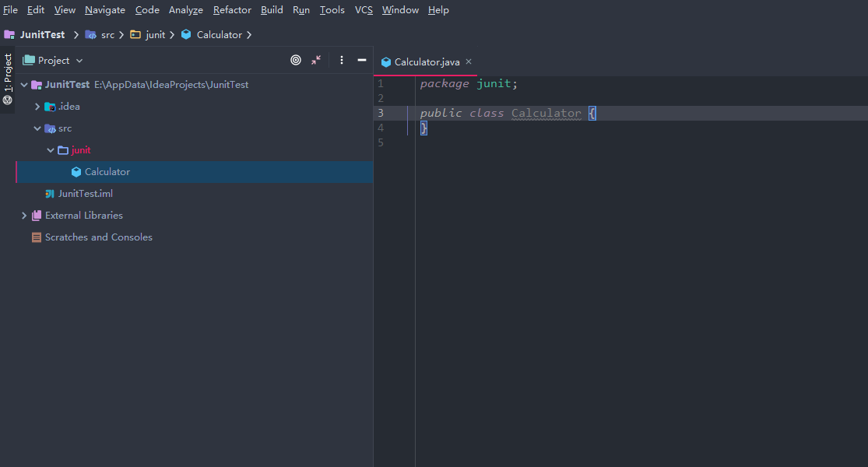Close the Calculator.java tab
Viewport: 868px width, 467px height.
click(x=469, y=61)
